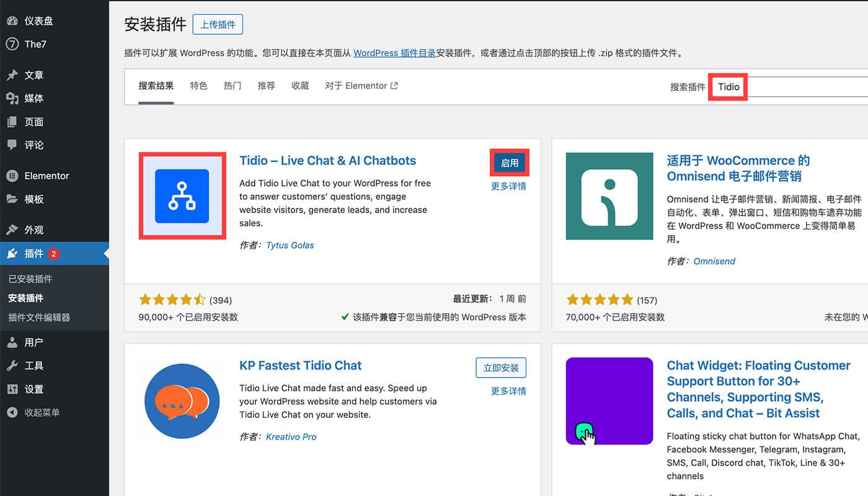Click the Elementor icon in sidebar

click(12, 176)
